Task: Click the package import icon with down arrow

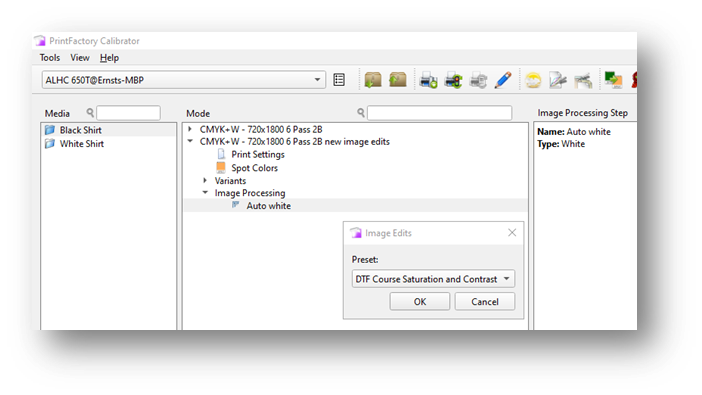Action: pos(373,80)
